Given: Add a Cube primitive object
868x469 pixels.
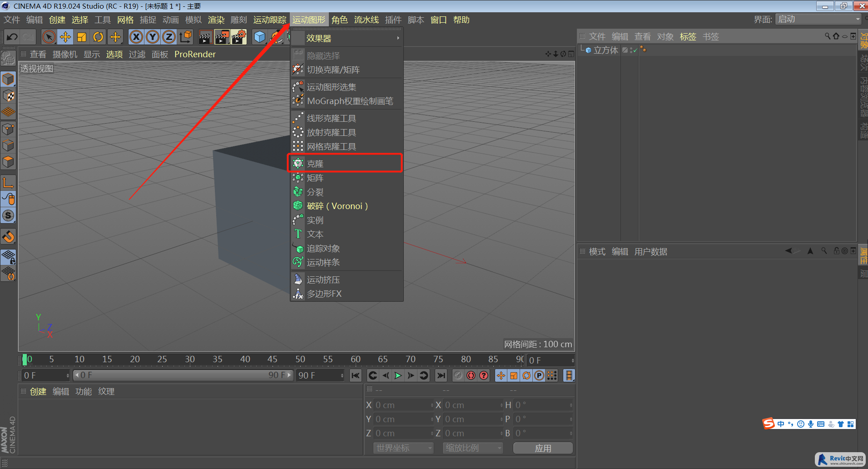Looking at the screenshot, I should pos(259,37).
